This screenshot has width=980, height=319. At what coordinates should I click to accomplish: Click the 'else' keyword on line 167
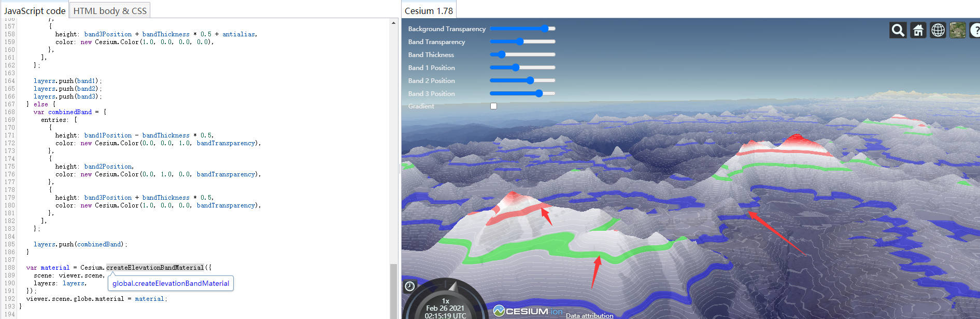(x=41, y=104)
